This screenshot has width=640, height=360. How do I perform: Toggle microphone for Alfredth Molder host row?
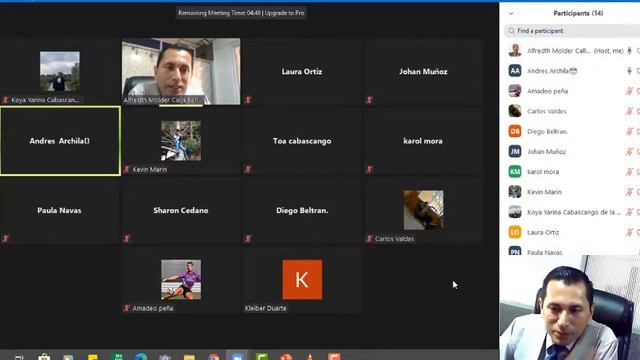(x=629, y=51)
